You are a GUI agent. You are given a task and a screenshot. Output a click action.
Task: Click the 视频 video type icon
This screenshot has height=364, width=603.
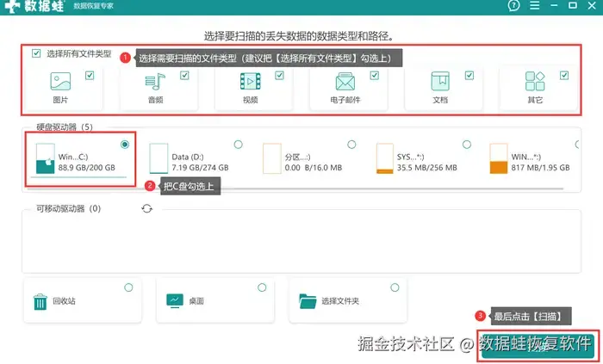(251, 82)
